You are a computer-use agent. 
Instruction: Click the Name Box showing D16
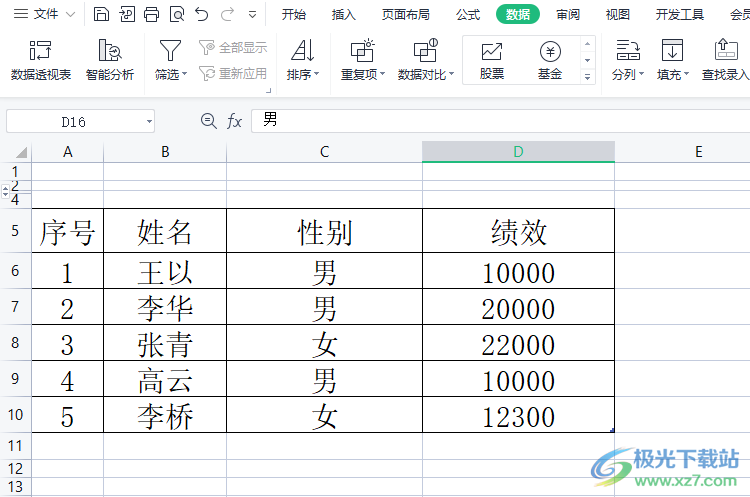74,122
